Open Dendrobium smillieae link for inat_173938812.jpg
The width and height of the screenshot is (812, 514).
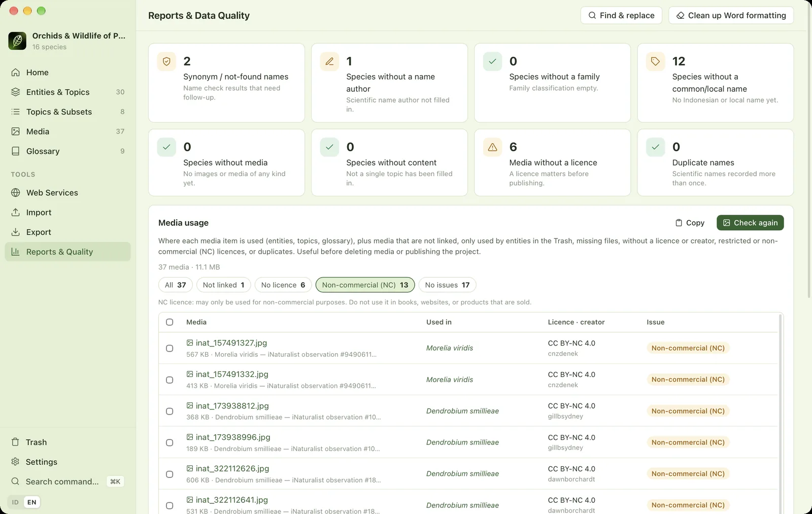(462, 411)
